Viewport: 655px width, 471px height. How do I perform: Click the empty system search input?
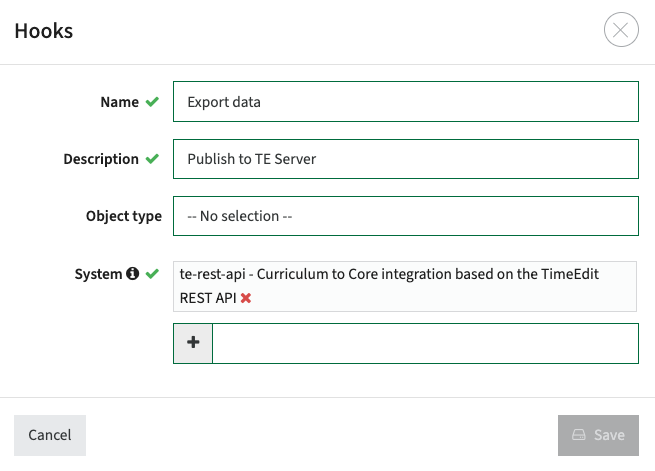(x=425, y=343)
